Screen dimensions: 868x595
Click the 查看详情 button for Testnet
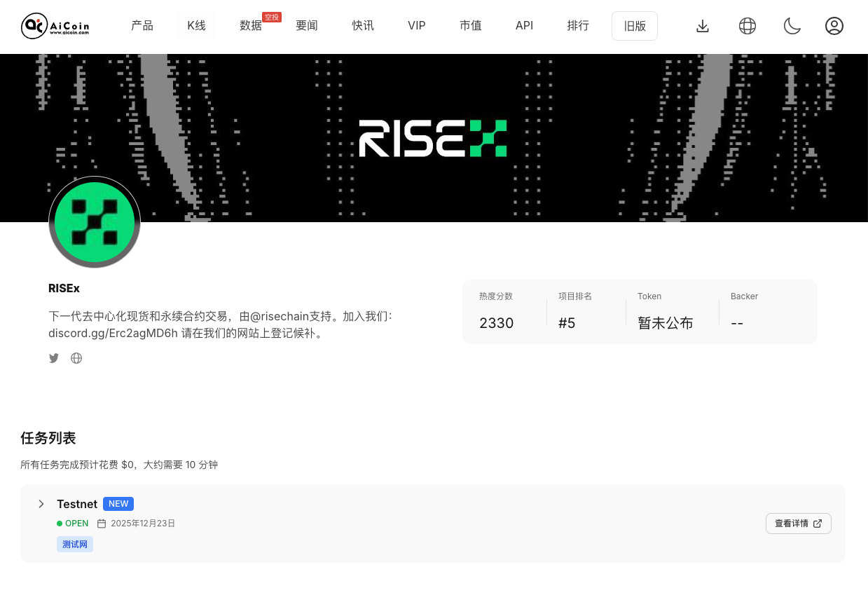pyautogui.click(x=798, y=524)
